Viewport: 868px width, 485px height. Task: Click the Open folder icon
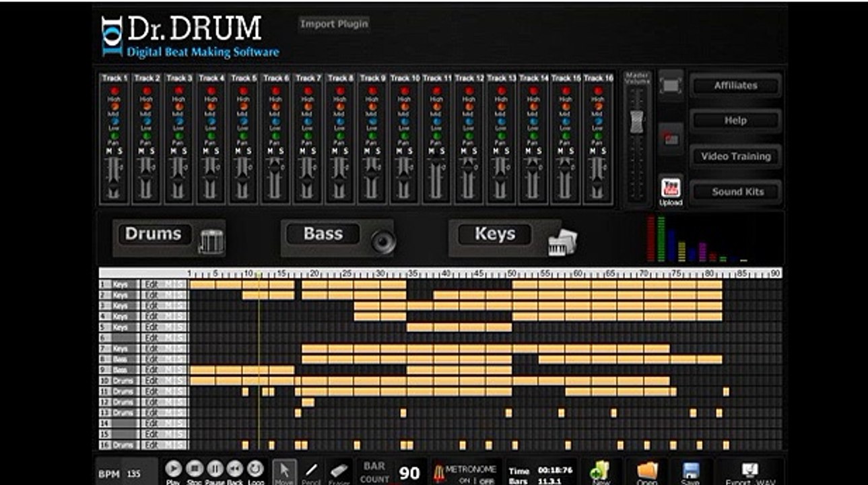(x=646, y=470)
